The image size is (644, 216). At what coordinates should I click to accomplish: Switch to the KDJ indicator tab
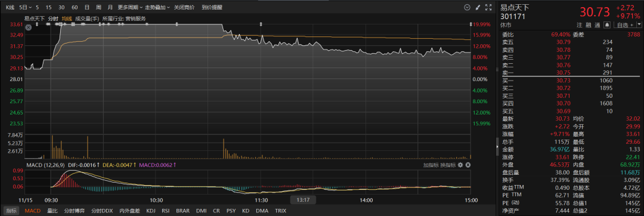point(151,211)
